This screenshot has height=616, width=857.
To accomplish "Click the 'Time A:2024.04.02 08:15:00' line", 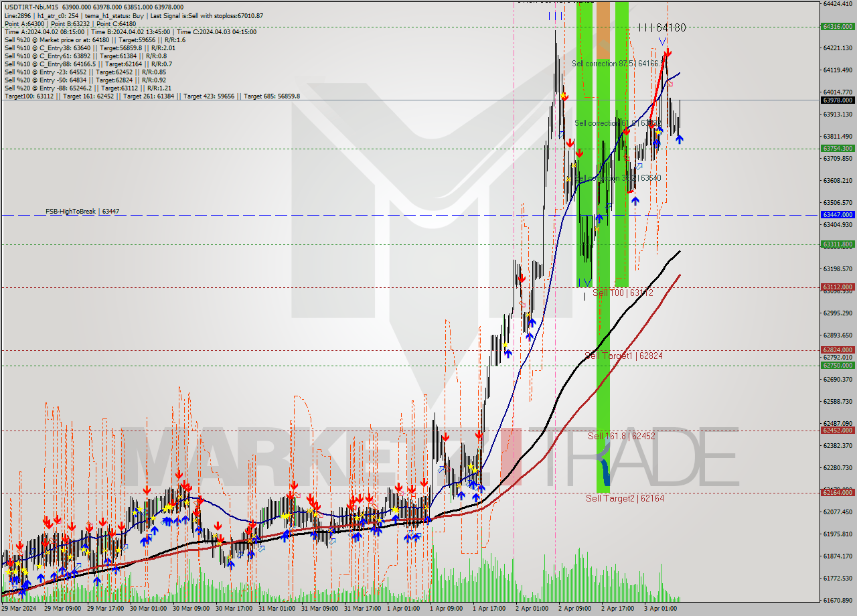I will 130,31.
